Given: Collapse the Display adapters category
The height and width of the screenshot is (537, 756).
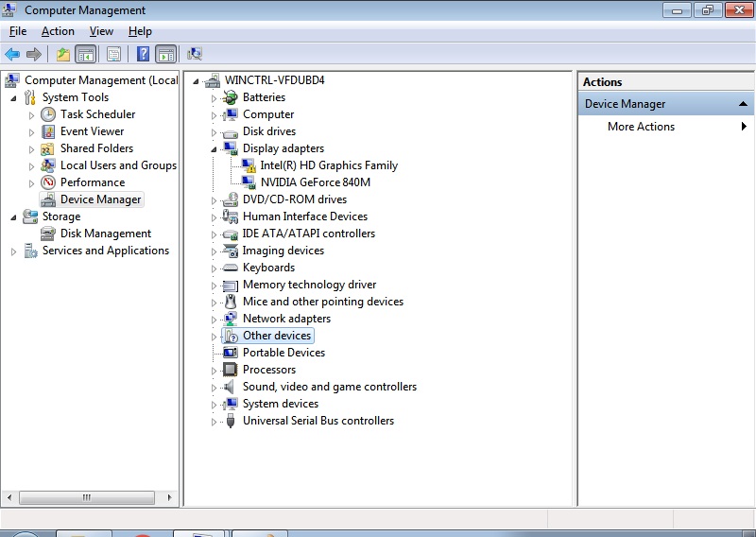Looking at the screenshot, I should tap(214, 149).
